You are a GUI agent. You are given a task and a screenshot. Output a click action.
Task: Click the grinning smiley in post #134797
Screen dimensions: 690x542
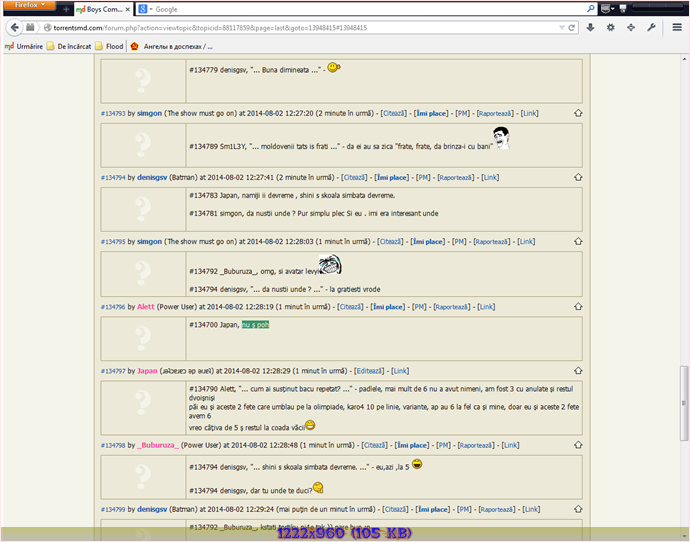click(310, 425)
